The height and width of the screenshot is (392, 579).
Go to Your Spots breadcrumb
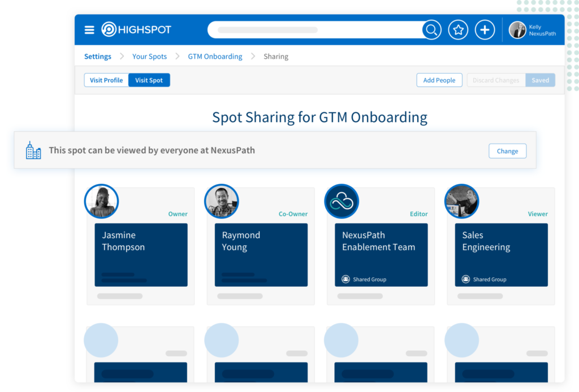(149, 57)
